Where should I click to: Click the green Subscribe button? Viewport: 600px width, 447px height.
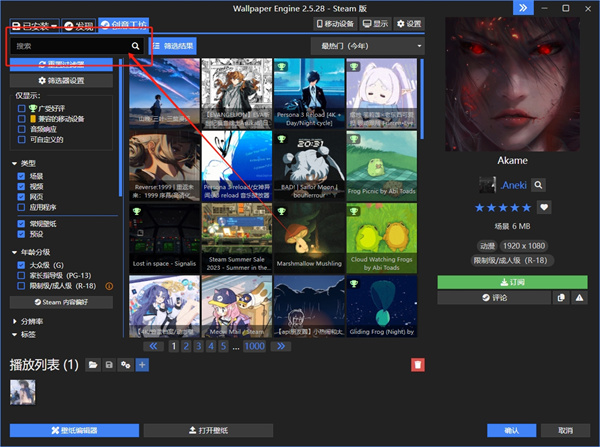pyautogui.click(x=512, y=282)
